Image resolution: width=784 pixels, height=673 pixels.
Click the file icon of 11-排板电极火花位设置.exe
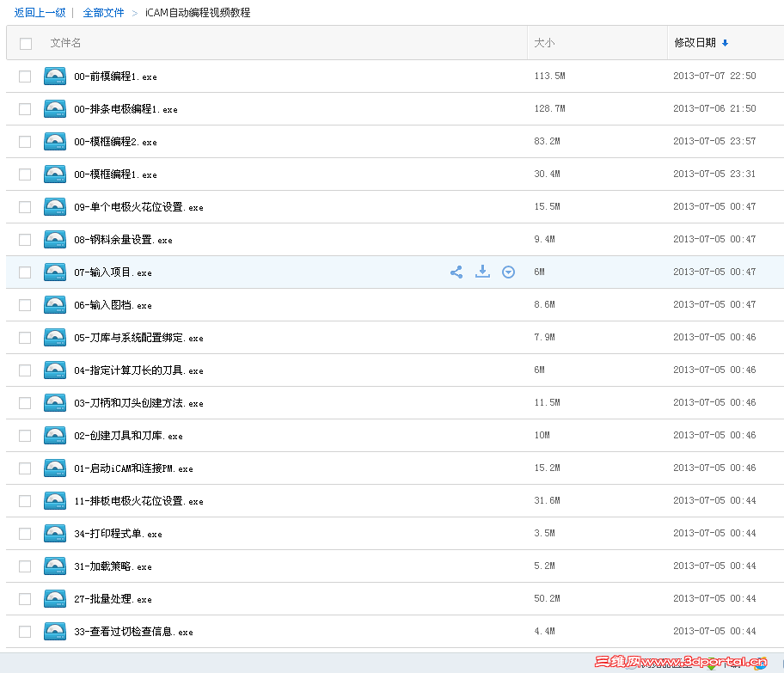coord(55,501)
